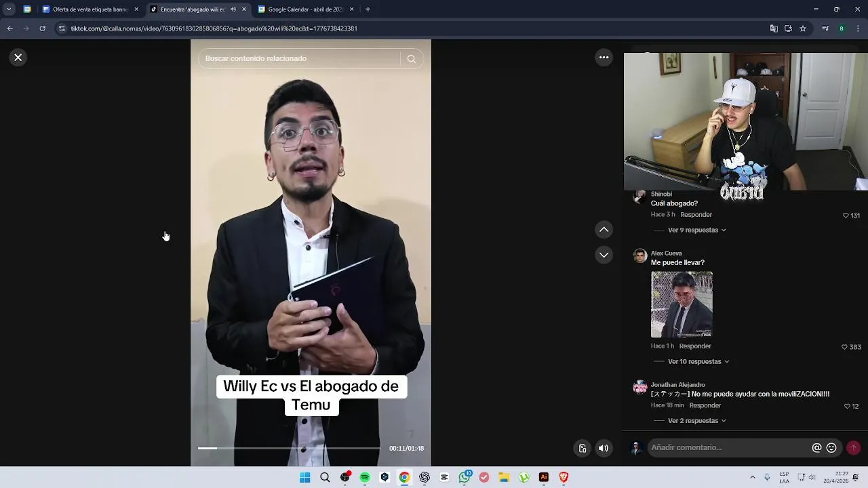Open the emoji picker in comment box
Viewport: 868px width, 488px height.
[831, 448]
